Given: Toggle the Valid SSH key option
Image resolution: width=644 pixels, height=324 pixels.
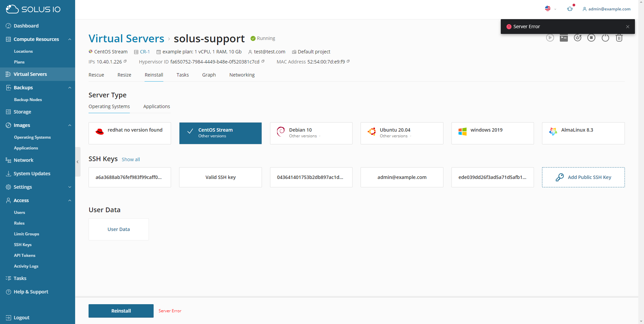Looking at the screenshot, I should click(x=220, y=177).
